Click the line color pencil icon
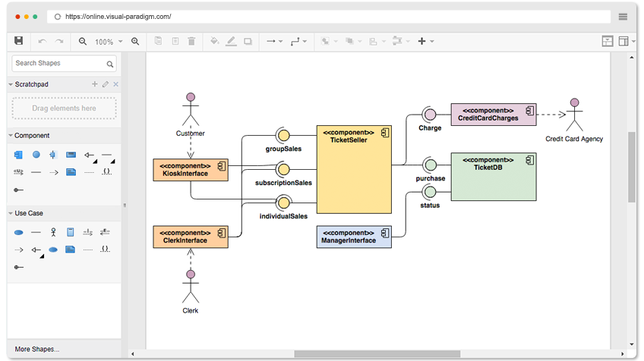 click(231, 41)
